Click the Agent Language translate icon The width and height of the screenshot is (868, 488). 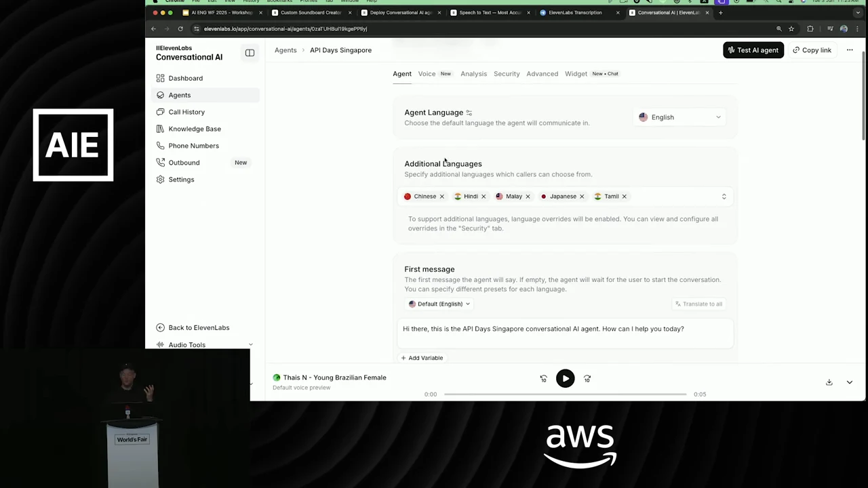click(x=469, y=113)
